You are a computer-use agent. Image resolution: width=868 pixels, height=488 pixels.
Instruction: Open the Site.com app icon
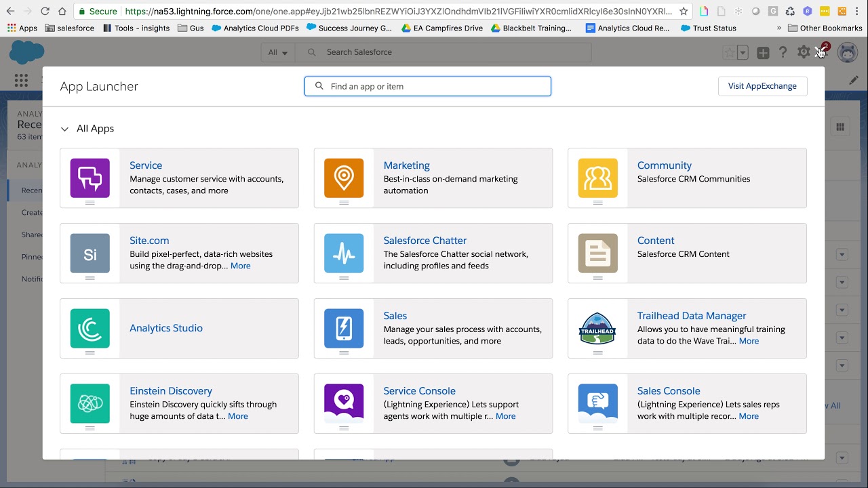90,253
